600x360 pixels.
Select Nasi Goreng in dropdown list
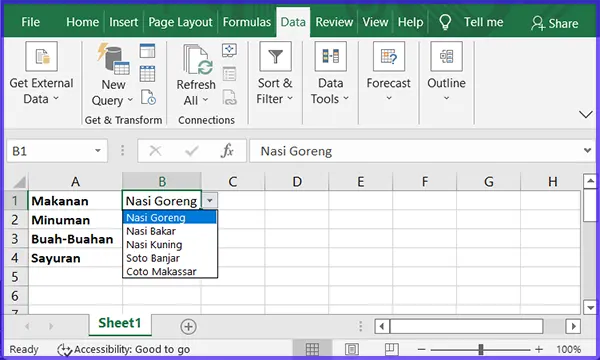click(170, 217)
